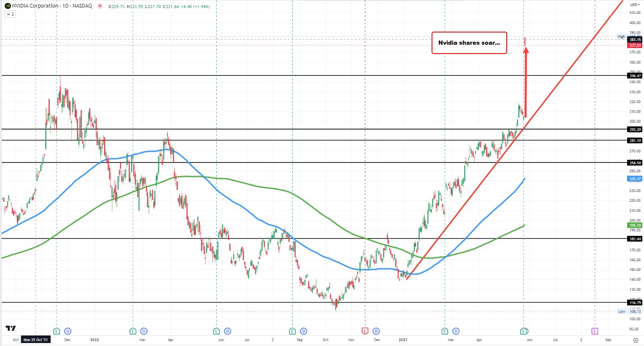Select the 116.79 horizontal line price label

[x=635, y=303]
